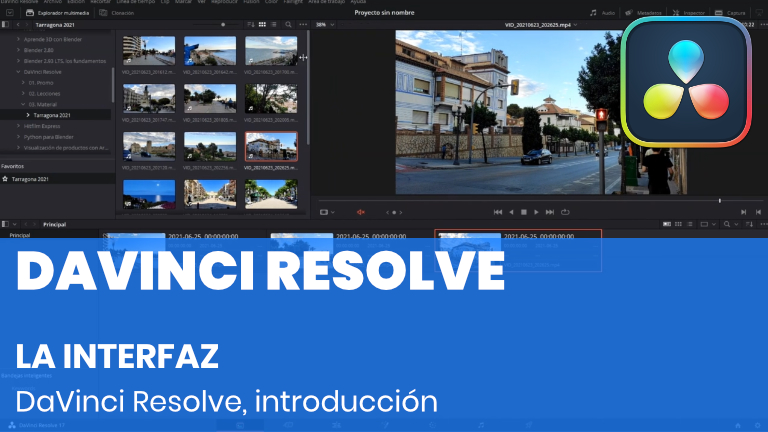Expand the Blender 2.80 folder
The image size is (768, 432).
19,50
